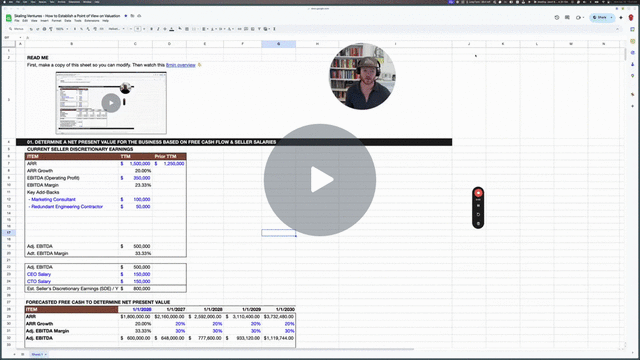
Task: Click the CEO Salary cell
Action: (x=71, y=274)
